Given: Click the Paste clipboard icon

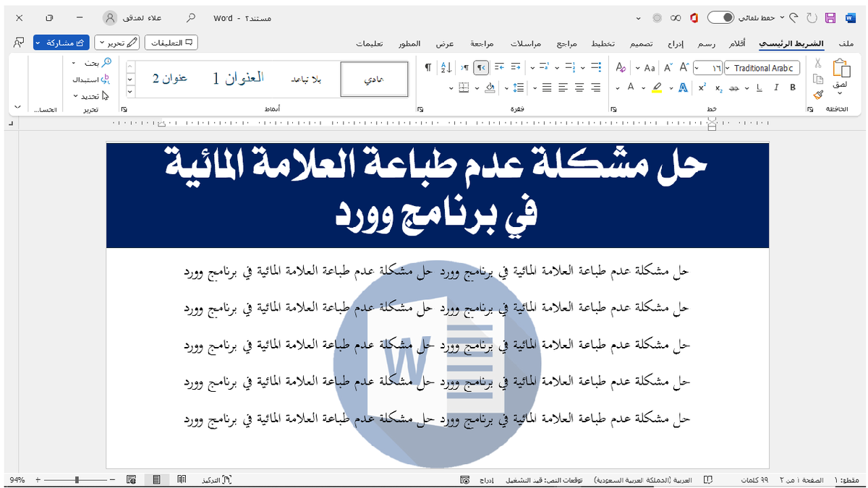Looking at the screenshot, I should (841, 68).
